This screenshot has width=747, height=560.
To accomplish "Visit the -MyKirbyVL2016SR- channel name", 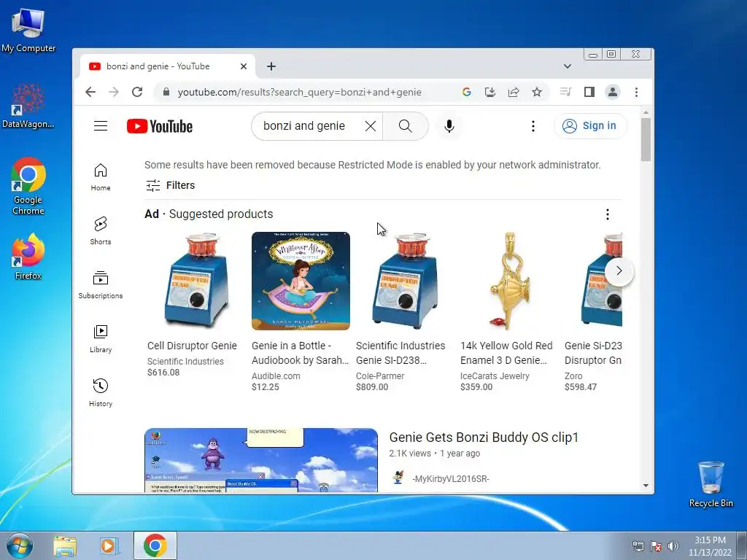I will (x=451, y=478).
